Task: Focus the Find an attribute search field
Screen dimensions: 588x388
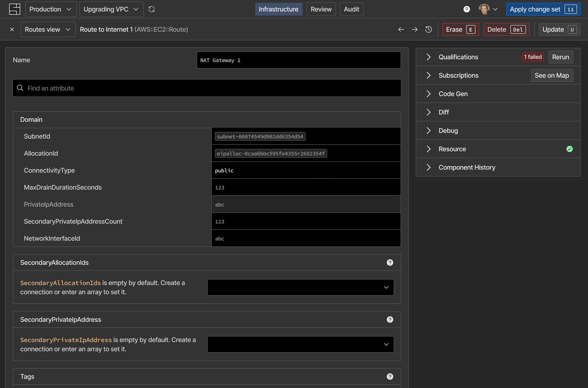Action: tap(207, 88)
